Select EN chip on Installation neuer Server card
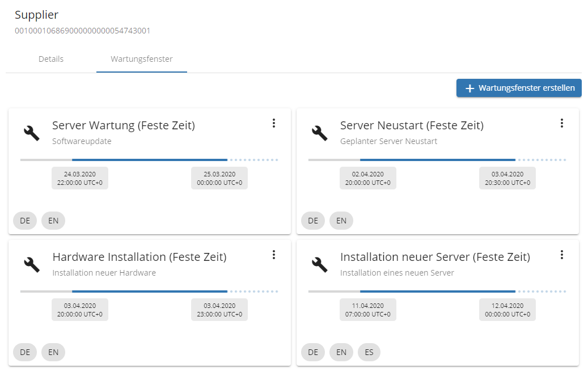The image size is (588, 376). 341,352
